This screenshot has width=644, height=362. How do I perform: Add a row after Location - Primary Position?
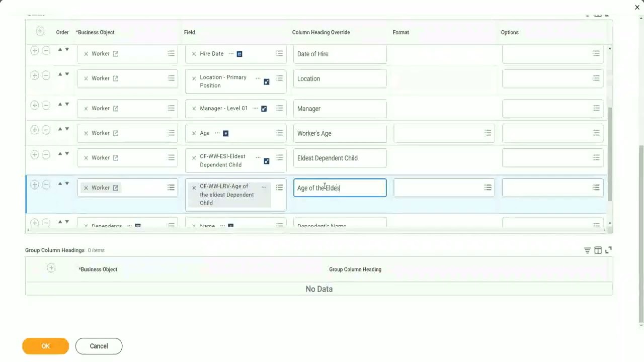[x=35, y=75]
